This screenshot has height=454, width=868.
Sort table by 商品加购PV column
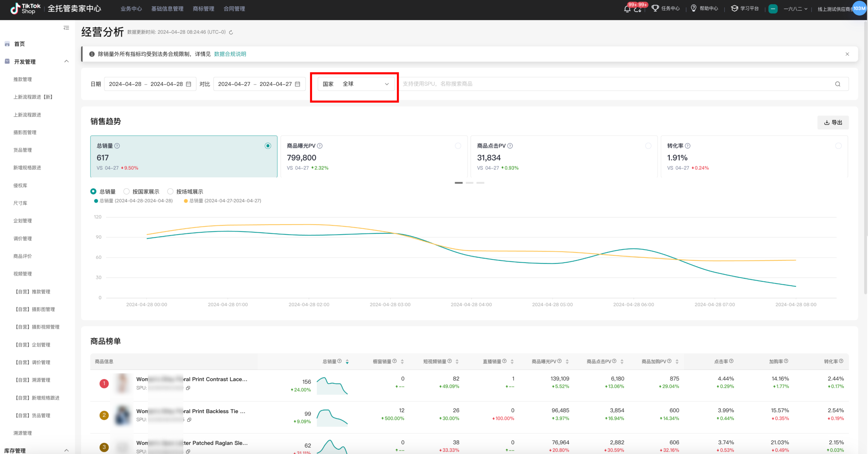pyautogui.click(x=677, y=362)
